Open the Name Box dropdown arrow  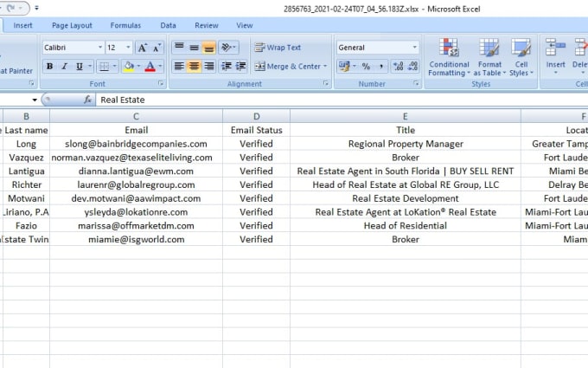coord(35,100)
